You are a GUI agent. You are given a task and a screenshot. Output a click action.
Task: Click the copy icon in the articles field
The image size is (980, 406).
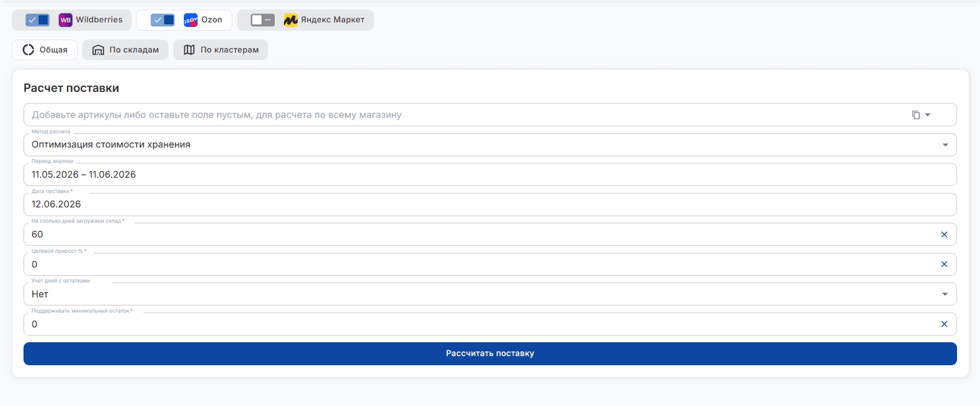pyautogui.click(x=916, y=115)
